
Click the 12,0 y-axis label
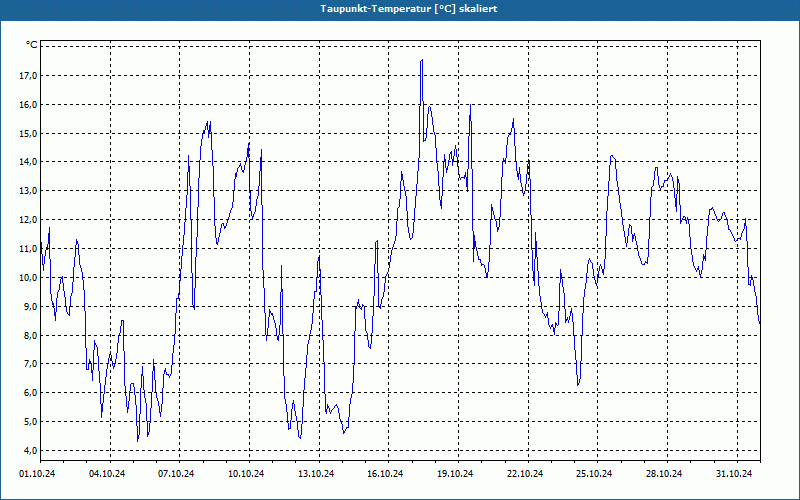[x=28, y=219]
